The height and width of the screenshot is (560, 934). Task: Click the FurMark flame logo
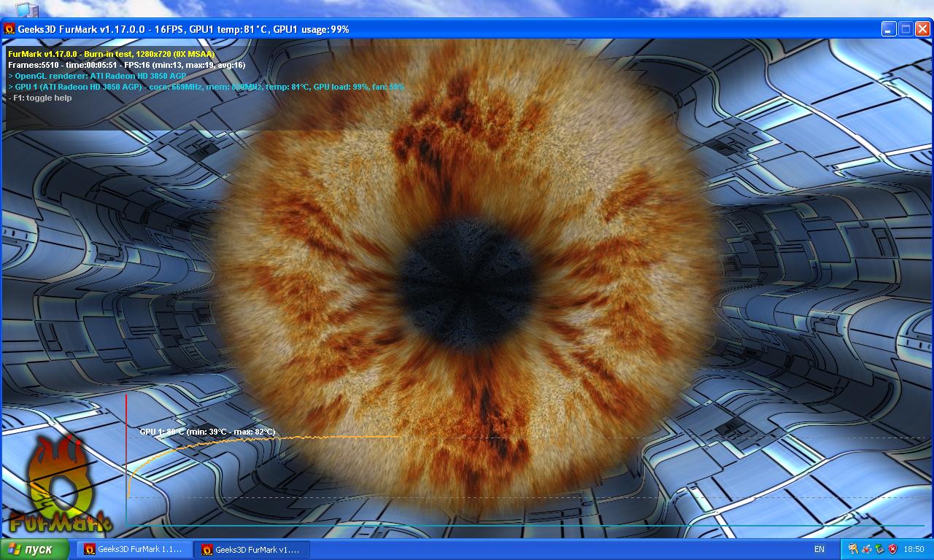61,485
